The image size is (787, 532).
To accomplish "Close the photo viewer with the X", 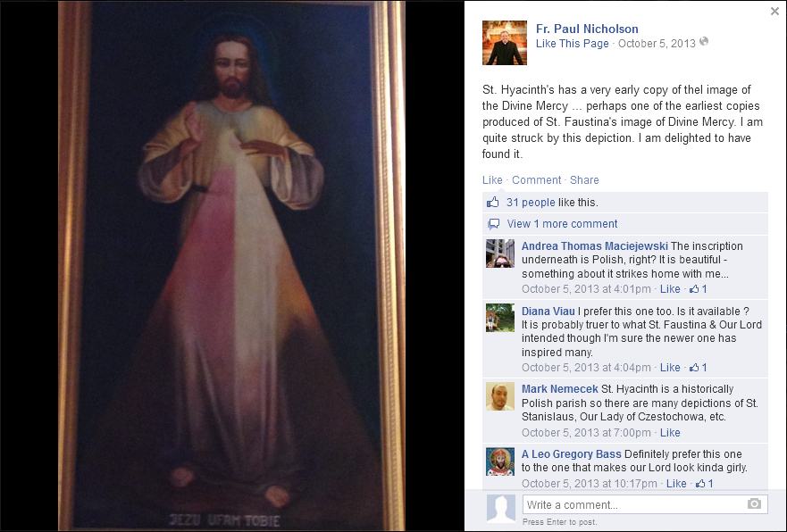I will pyautogui.click(x=774, y=12).
